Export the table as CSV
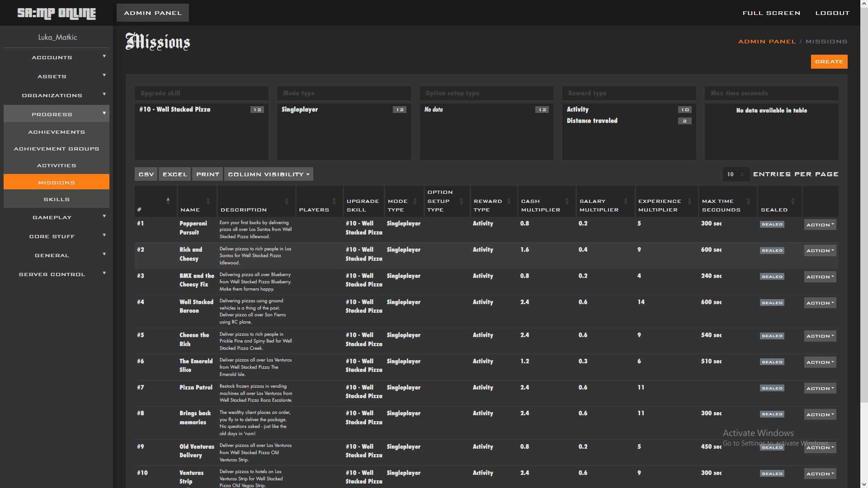868x488 pixels. click(146, 174)
